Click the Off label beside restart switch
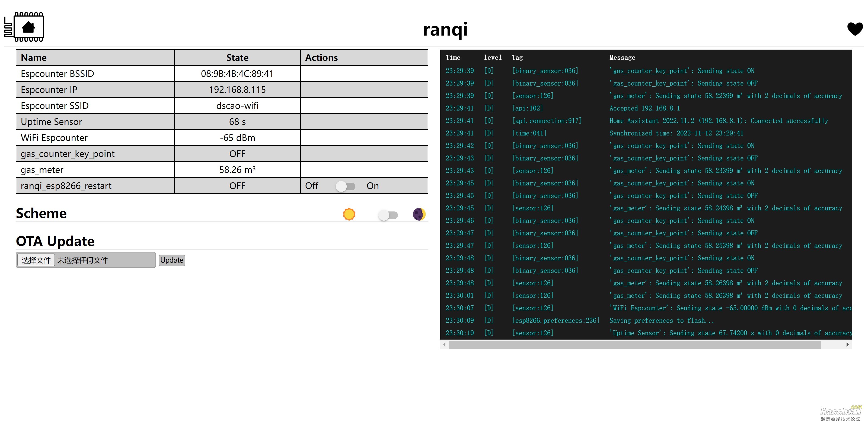The width and height of the screenshot is (868, 424). tap(311, 186)
